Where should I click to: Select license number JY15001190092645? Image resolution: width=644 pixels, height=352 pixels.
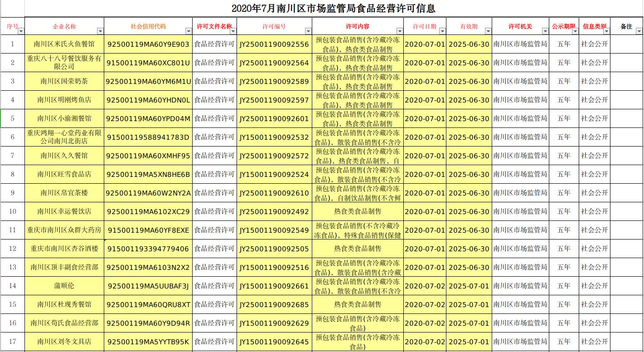pyautogui.click(x=274, y=342)
